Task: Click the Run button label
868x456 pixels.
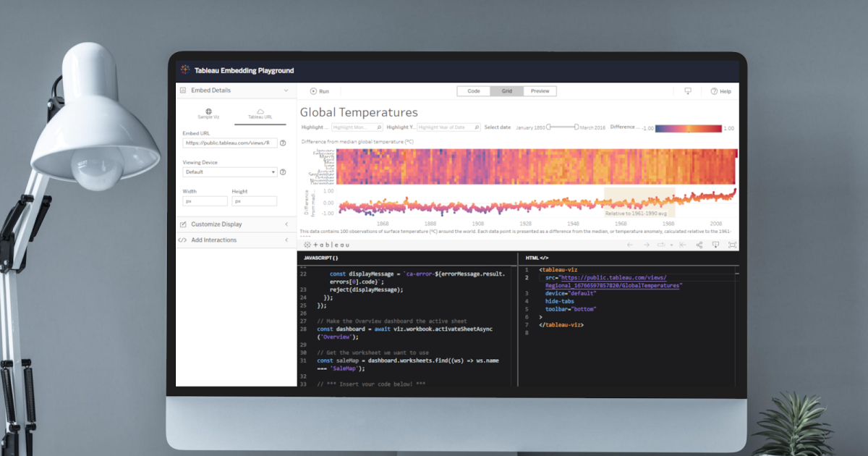Action: (324, 92)
